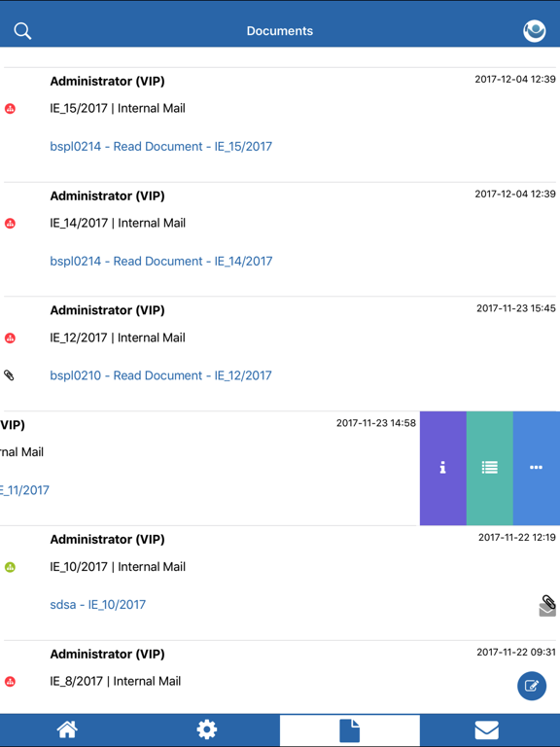Open link bspl0214 - Read Document - IE_14/2017

click(x=161, y=261)
